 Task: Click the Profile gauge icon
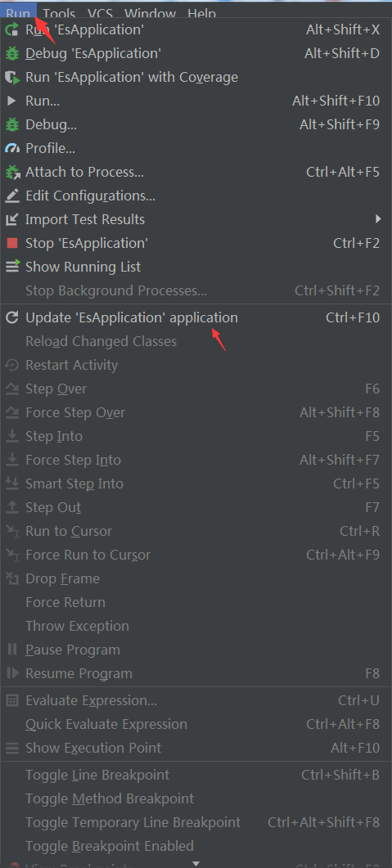[x=11, y=148]
